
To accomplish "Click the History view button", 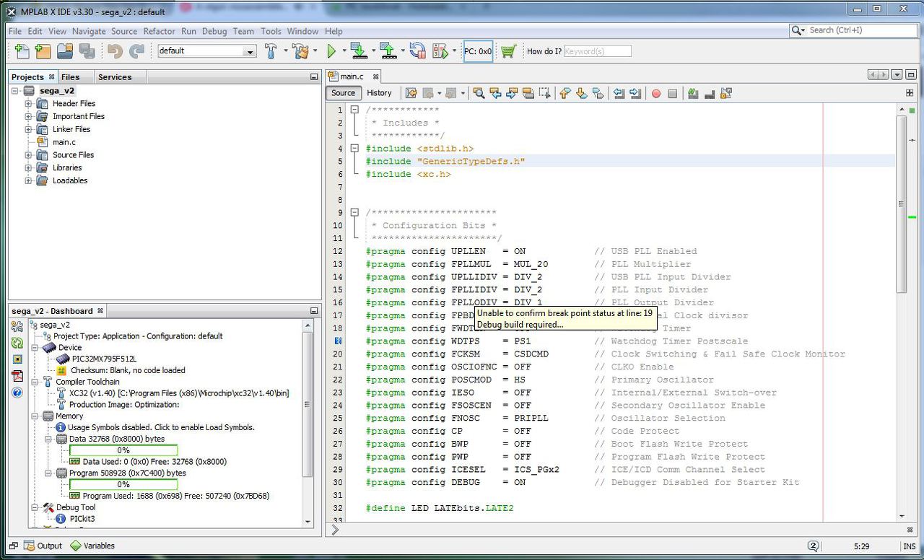I will [x=379, y=93].
